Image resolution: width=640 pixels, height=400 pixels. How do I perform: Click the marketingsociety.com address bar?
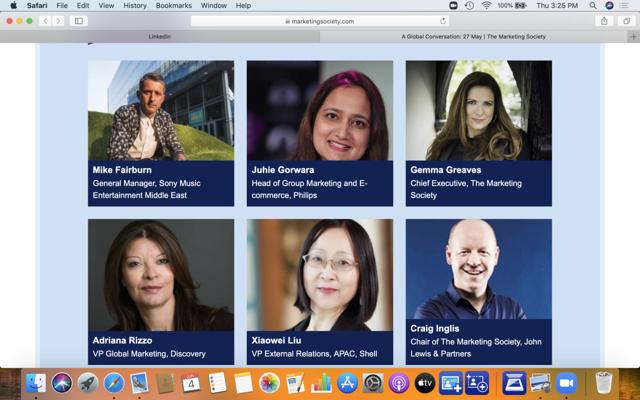(x=320, y=21)
